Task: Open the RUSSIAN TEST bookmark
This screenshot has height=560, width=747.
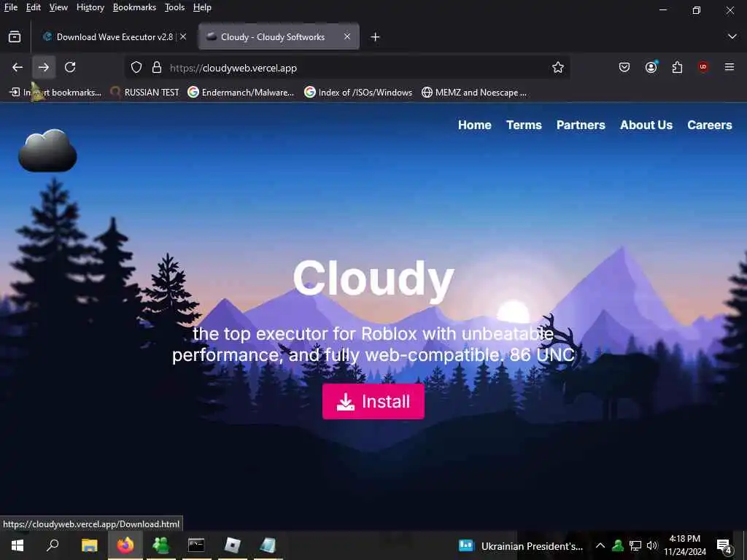Action: (x=144, y=93)
